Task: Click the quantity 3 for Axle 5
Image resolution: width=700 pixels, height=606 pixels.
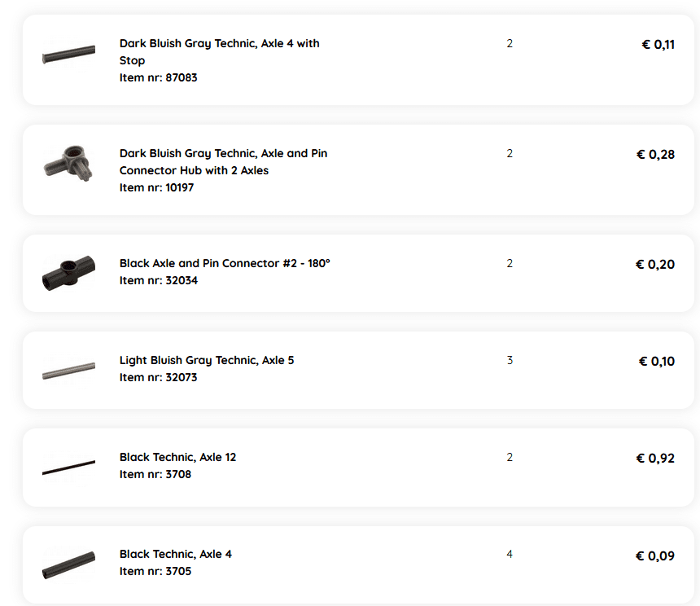Action: coord(510,360)
